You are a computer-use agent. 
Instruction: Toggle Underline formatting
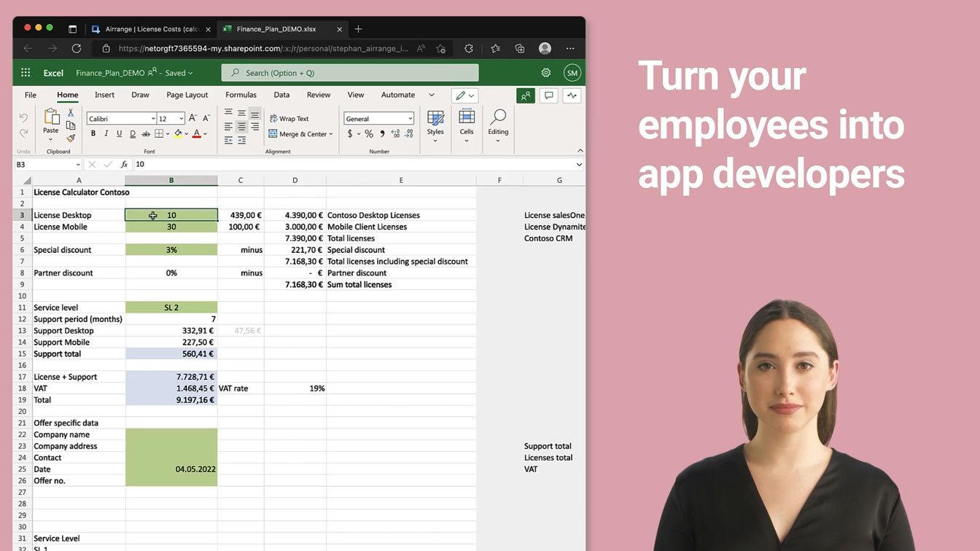click(119, 134)
